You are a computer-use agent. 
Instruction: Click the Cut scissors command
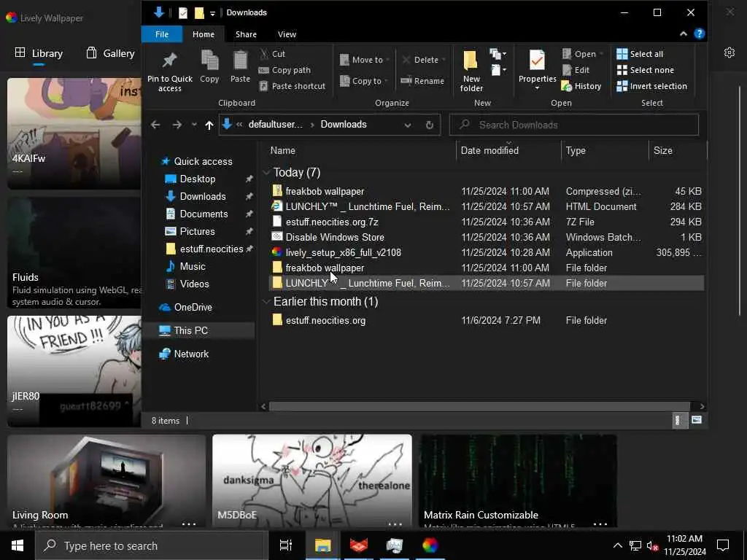[273, 54]
